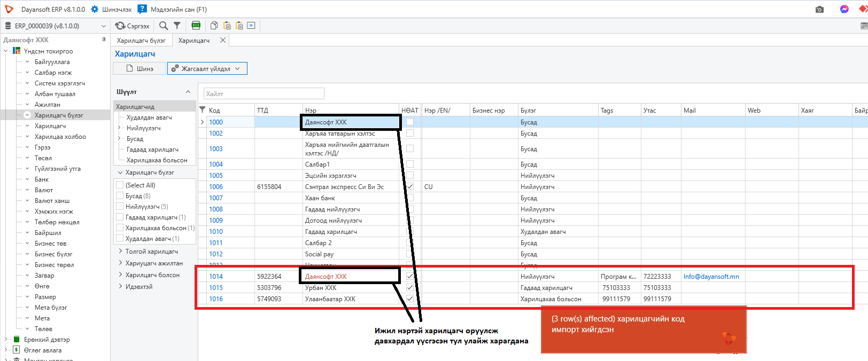The image size is (868, 361).
Task: Click the Утас column header
Action: 661,110
